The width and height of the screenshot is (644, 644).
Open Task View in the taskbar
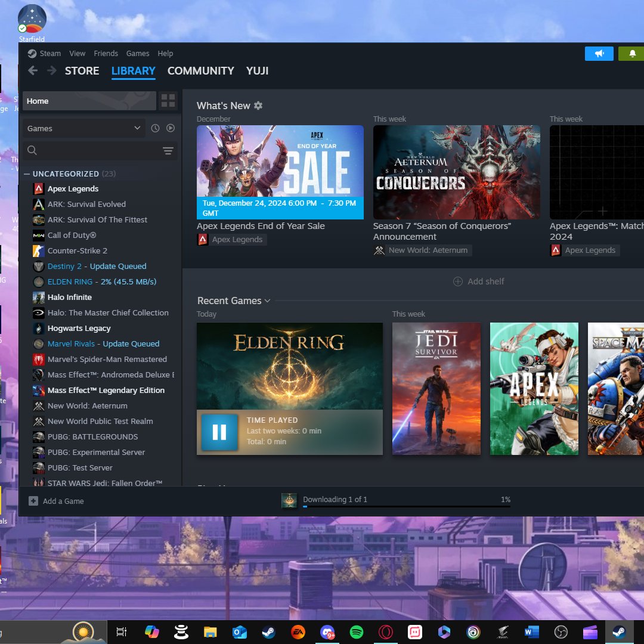(122, 631)
